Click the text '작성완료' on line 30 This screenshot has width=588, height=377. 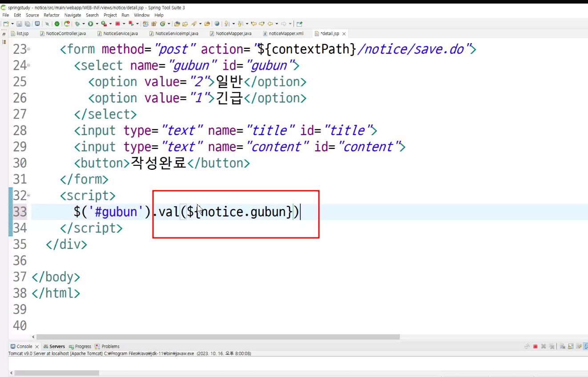pyautogui.click(x=158, y=163)
